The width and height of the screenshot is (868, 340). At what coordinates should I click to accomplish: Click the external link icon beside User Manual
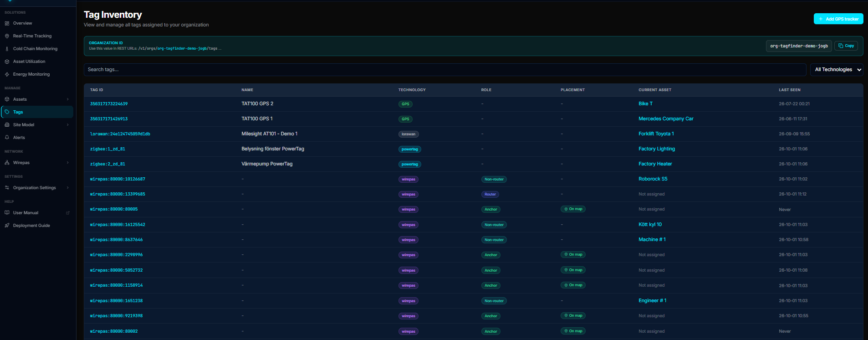[68, 213]
